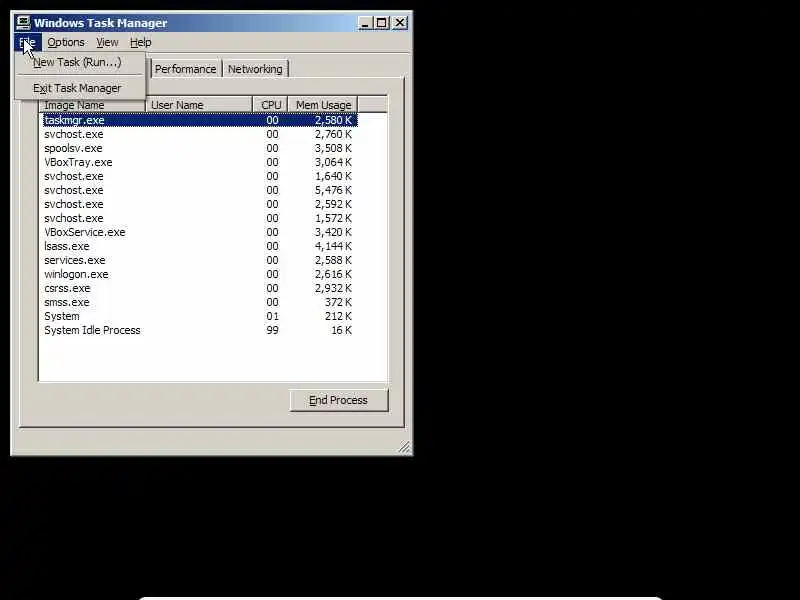Select svchost.exe using 2,592 K
This screenshot has height=600, width=800.
pos(200,204)
